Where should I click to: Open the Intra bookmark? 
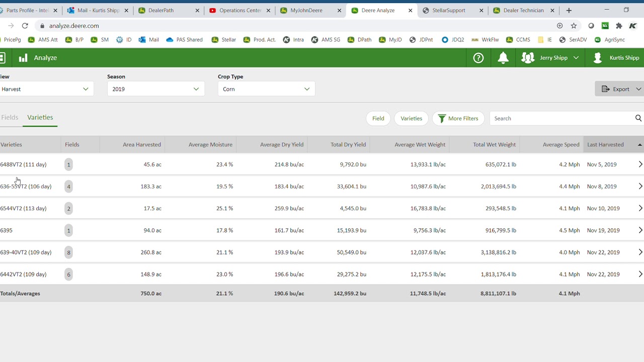[x=293, y=40]
